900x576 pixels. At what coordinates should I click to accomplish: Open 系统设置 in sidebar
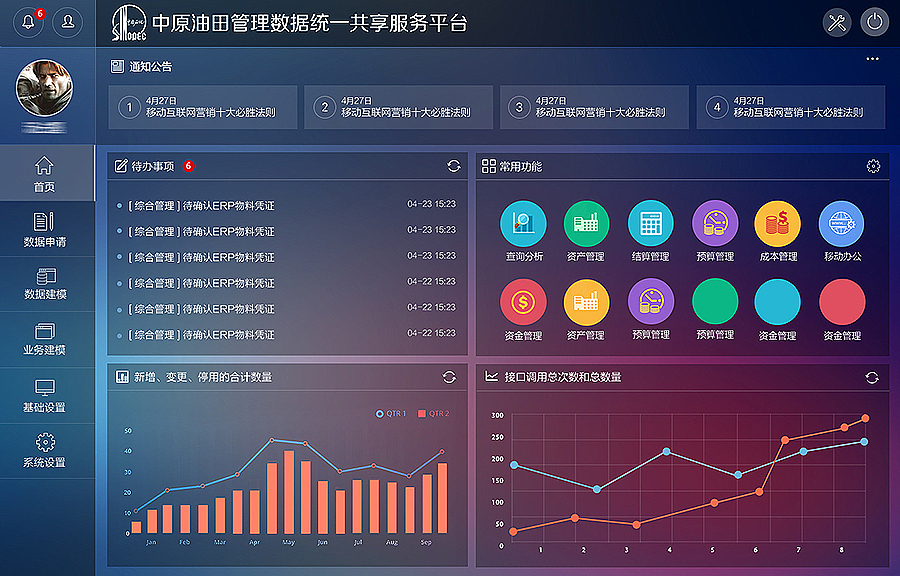pyautogui.click(x=47, y=452)
